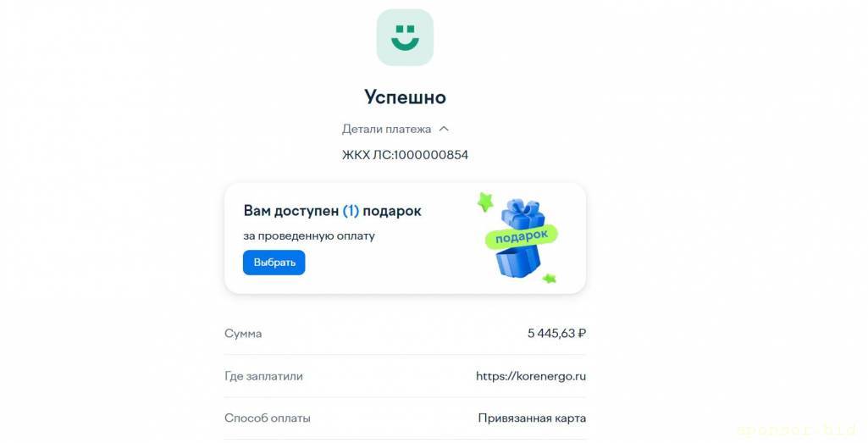
Task: Click the 'Сумма' row label
Action: click(x=243, y=334)
